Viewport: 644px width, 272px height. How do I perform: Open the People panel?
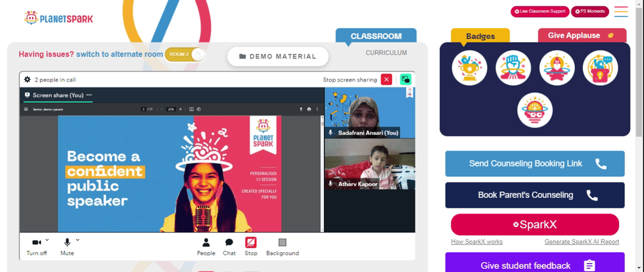click(206, 247)
